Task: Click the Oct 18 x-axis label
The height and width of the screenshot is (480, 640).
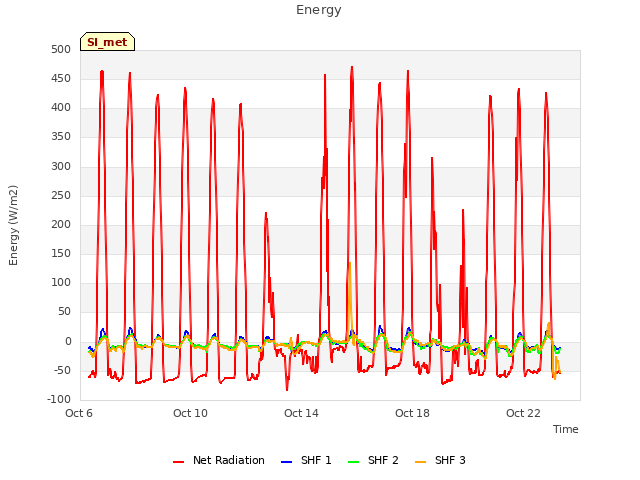Action: pos(412,413)
